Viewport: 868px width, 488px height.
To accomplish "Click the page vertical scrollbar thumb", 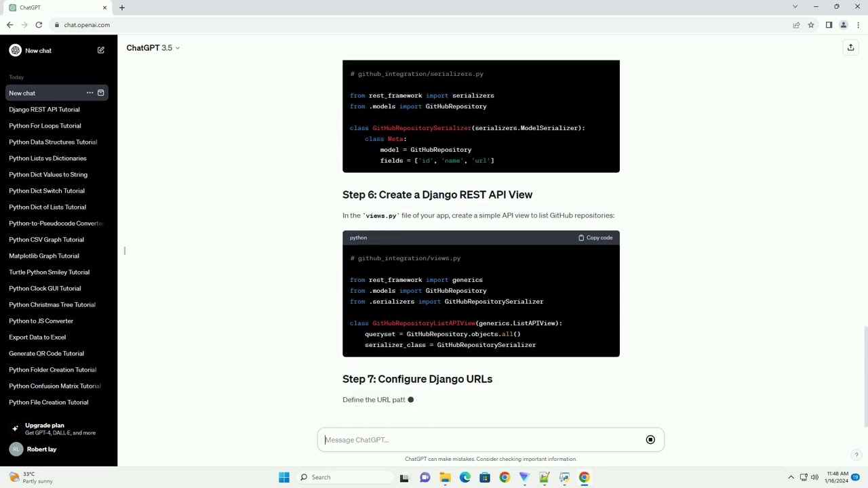I will click(x=865, y=376).
